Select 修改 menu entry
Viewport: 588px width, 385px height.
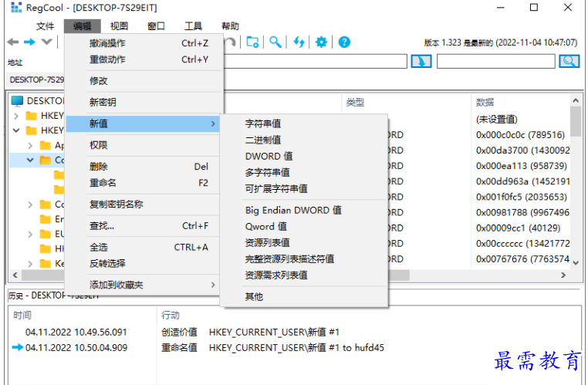tap(144, 80)
